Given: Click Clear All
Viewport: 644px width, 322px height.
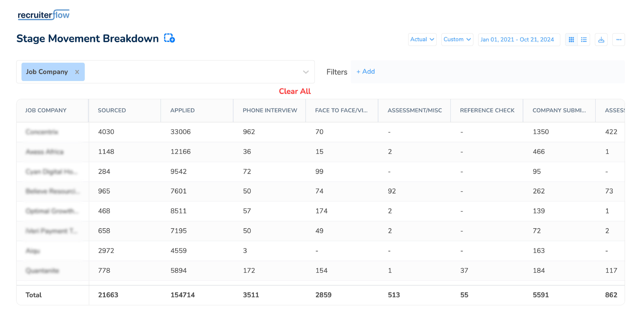Looking at the screenshot, I should [295, 91].
